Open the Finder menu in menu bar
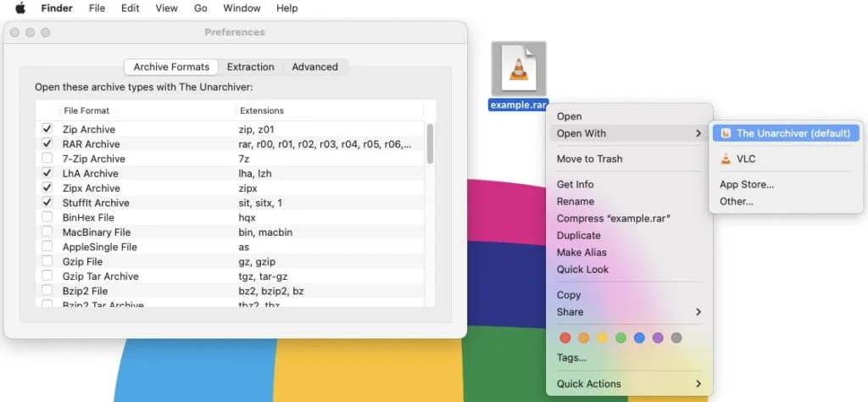The image size is (868, 402). 57,8
